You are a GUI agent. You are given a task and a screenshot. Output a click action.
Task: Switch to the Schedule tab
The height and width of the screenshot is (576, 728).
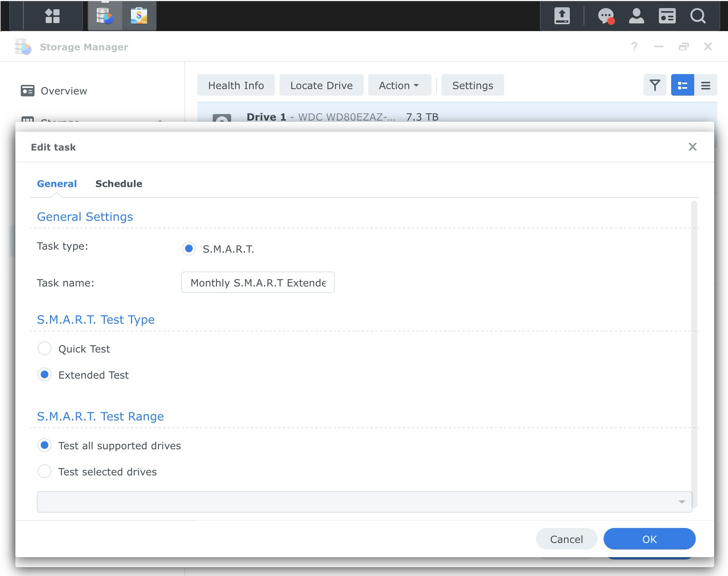tap(119, 184)
